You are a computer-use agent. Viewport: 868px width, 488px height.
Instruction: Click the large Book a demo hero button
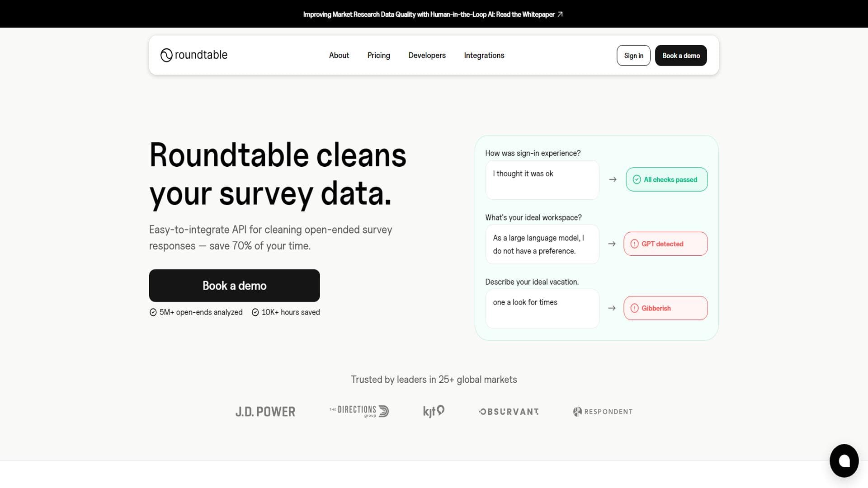click(234, 286)
